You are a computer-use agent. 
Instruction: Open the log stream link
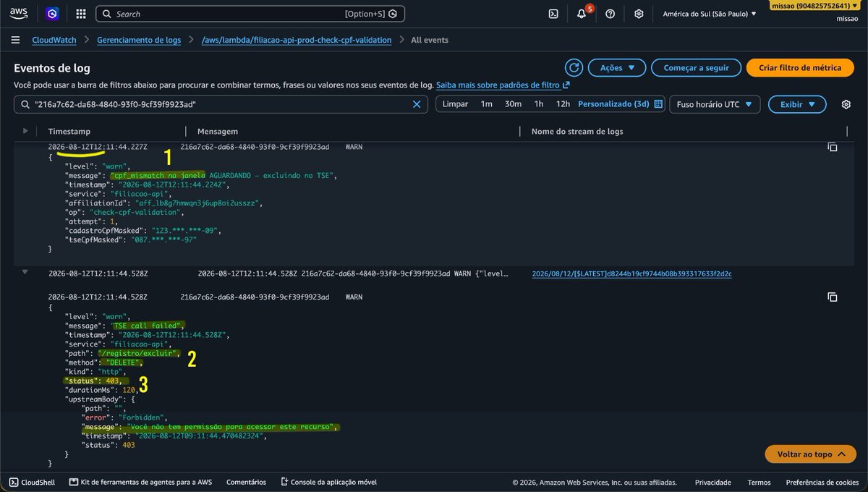coord(631,274)
